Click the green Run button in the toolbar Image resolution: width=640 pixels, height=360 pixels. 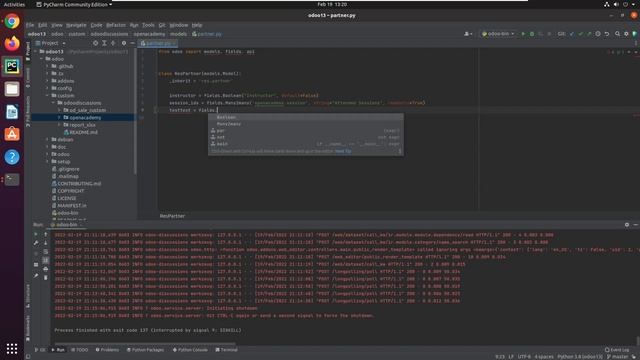(x=523, y=34)
